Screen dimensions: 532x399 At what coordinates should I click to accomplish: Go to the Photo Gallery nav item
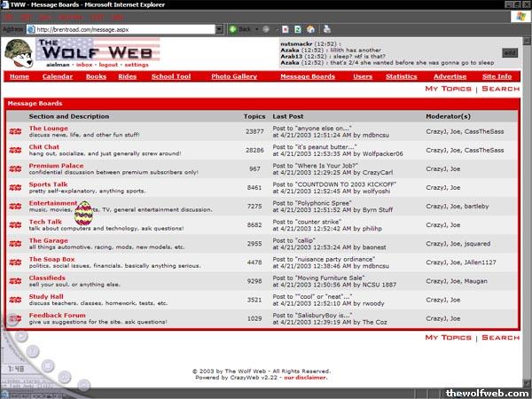(x=234, y=77)
